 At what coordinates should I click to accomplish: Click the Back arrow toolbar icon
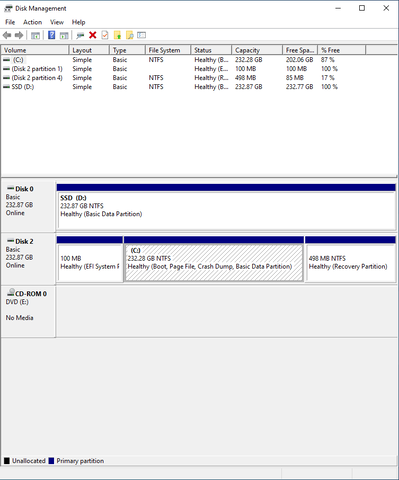[x=7, y=35]
